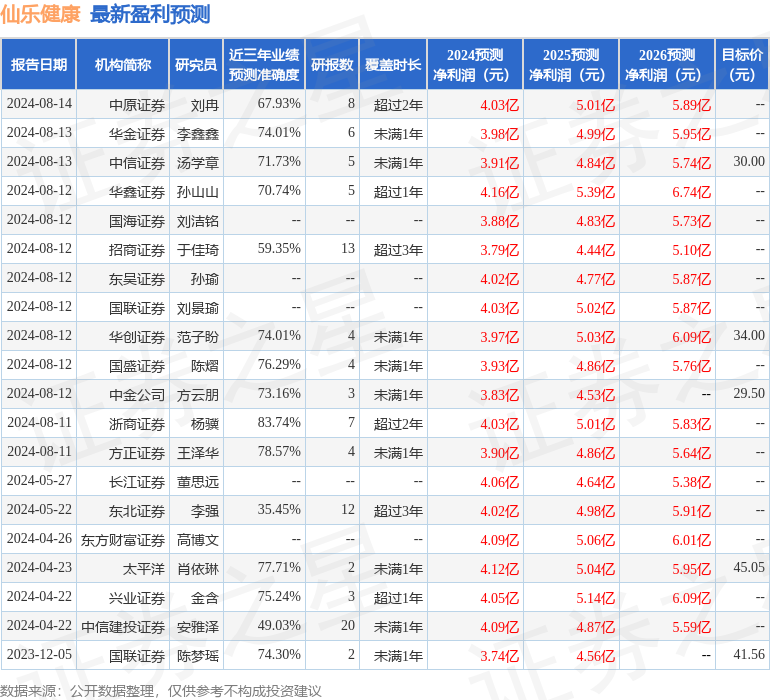770x700 pixels.
Task: Click the 5.14亿 forecast value
Action: [x=596, y=598]
